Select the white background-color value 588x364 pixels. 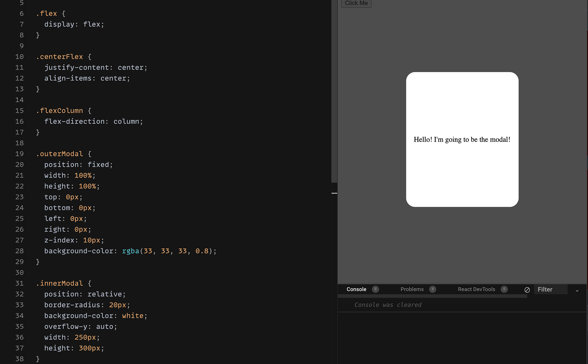(x=133, y=315)
